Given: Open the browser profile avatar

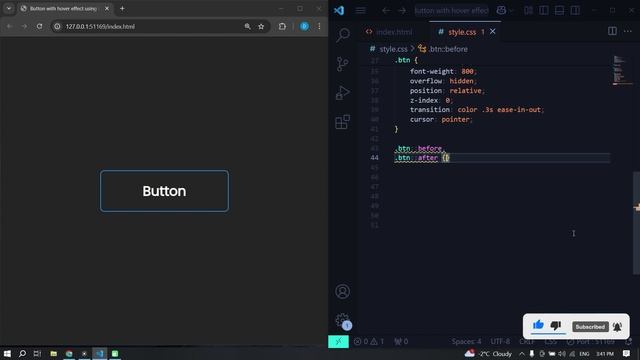Looking at the screenshot, I should point(304,26).
